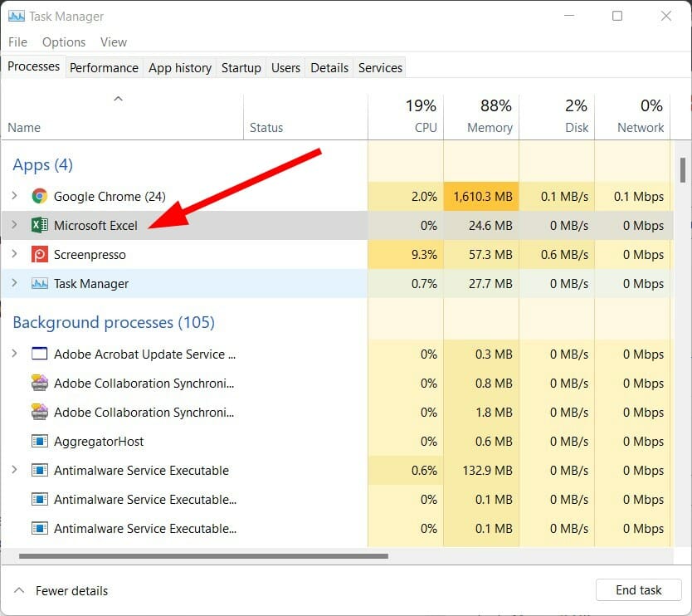Sort by the Status column header
The height and width of the screenshot is (616, 692).
click(305, 117)
